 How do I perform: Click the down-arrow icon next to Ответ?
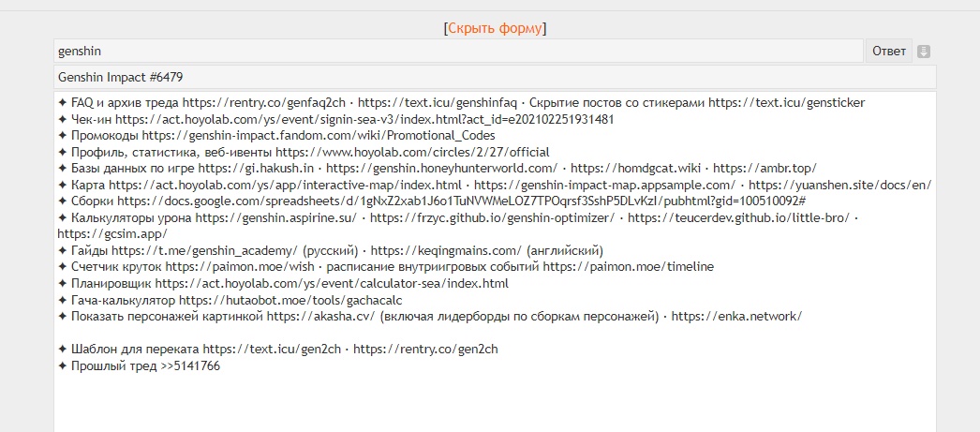(924, 52)
